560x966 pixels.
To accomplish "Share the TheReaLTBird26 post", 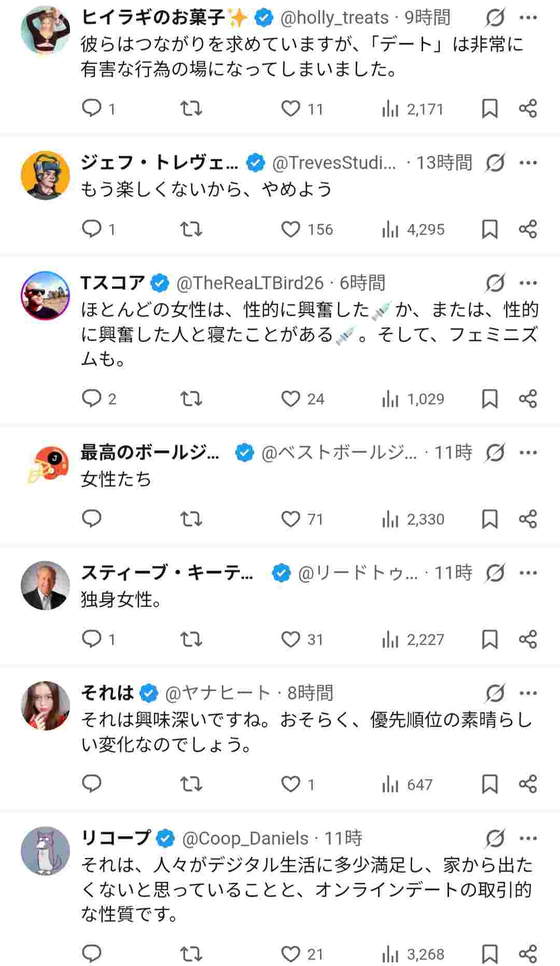I will click(527, 399).
